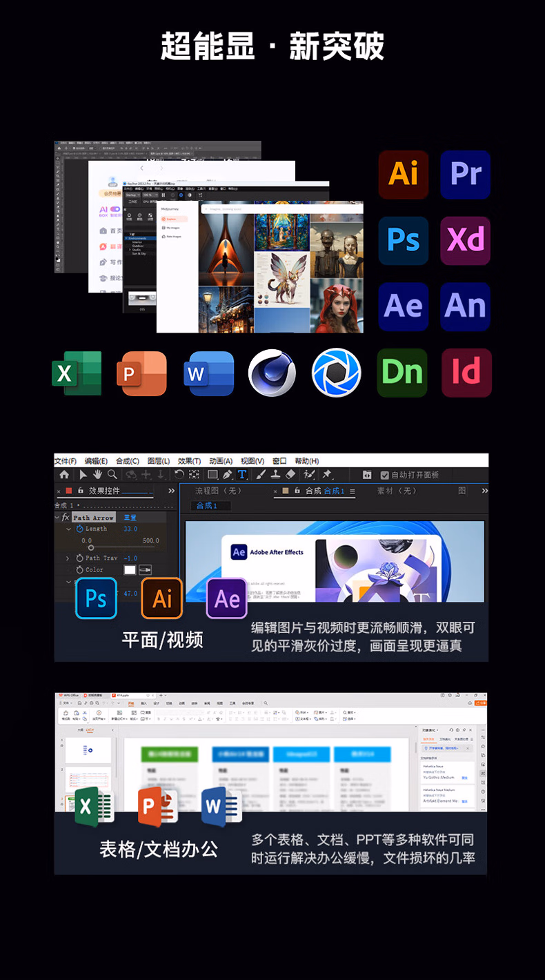Toggle the Length stopwatch keyframe icon
545x980 pixels.
pyautogui.click(x=79, y=529)
